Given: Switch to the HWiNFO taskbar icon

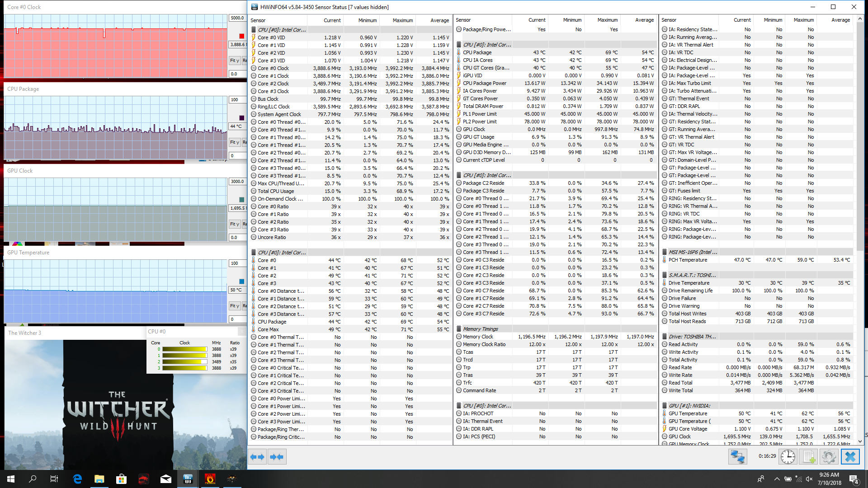Looking at the screenshot, I should 188,479.
